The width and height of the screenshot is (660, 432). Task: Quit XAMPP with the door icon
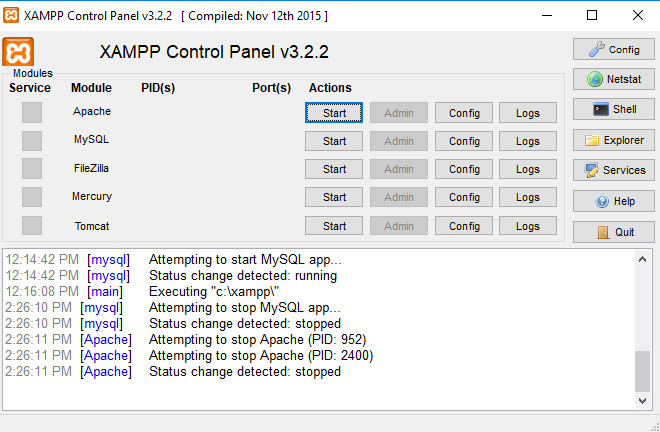pos(614,232)
